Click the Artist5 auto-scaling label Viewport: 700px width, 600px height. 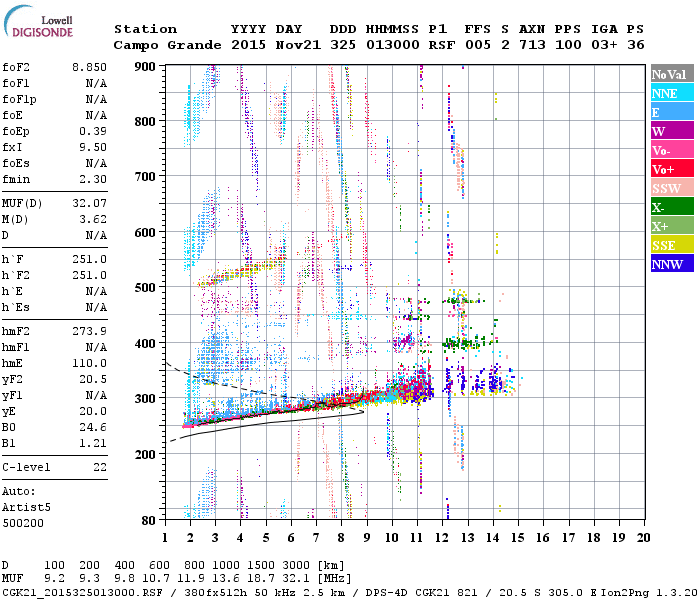coord(26,507)
